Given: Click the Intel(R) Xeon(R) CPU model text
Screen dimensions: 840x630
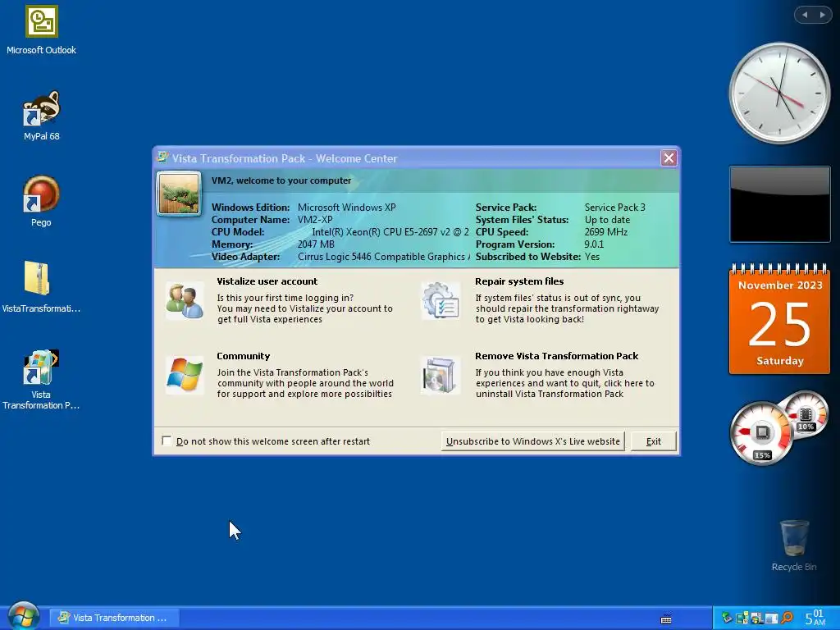Looking at the screenshot, I should 390,232.
